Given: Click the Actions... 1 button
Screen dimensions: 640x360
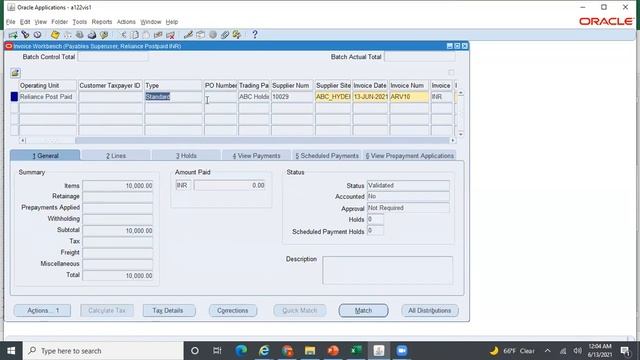Looking at the screenshot, I should (42, 311).
